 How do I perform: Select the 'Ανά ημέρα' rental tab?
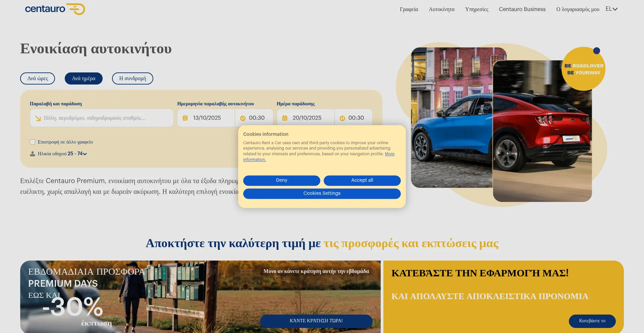click(x=84, y=78)
